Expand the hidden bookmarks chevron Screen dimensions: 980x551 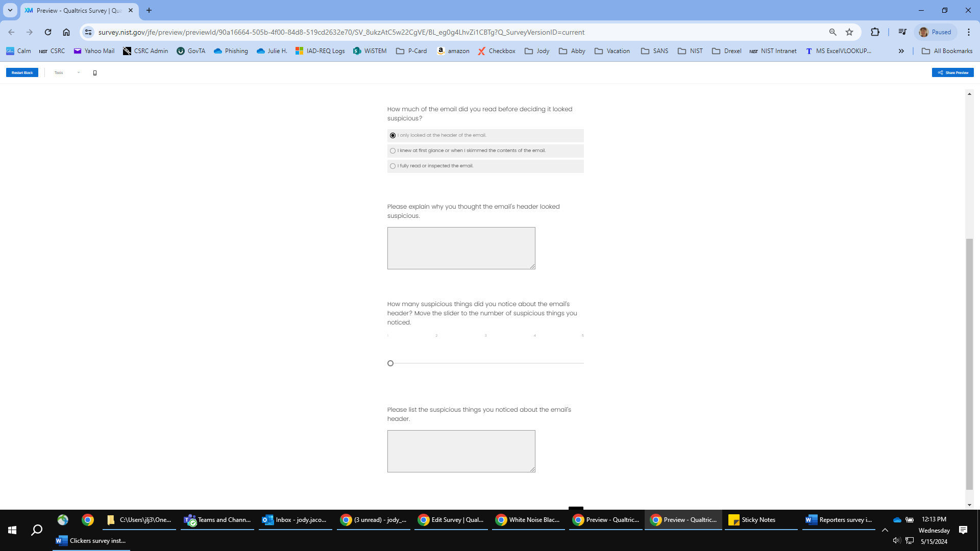[901, 51]
